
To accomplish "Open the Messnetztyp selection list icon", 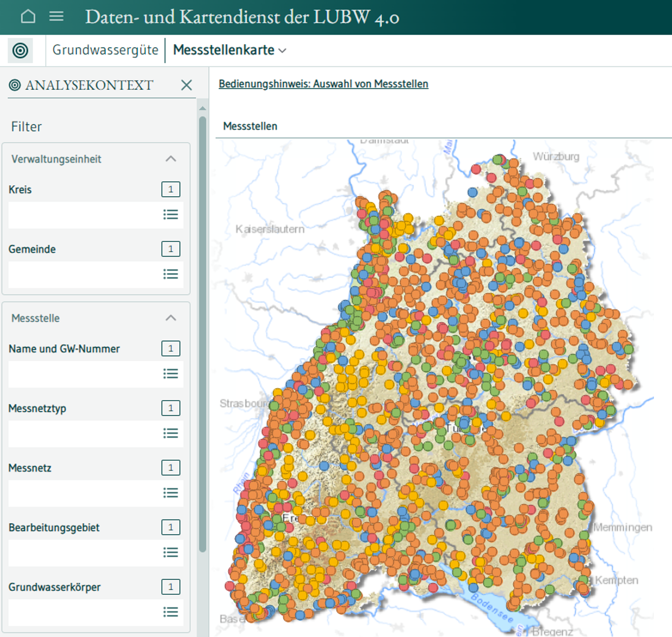I will coord(171,433).
